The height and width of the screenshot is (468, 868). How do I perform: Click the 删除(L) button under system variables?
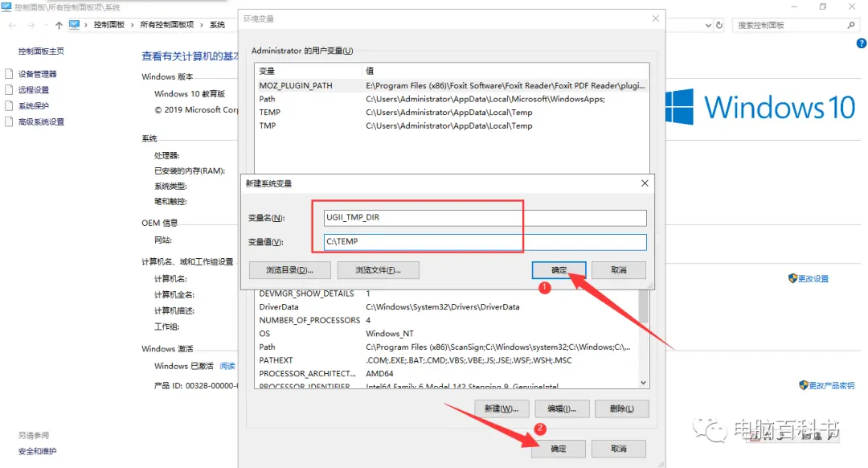pos(621,408)
